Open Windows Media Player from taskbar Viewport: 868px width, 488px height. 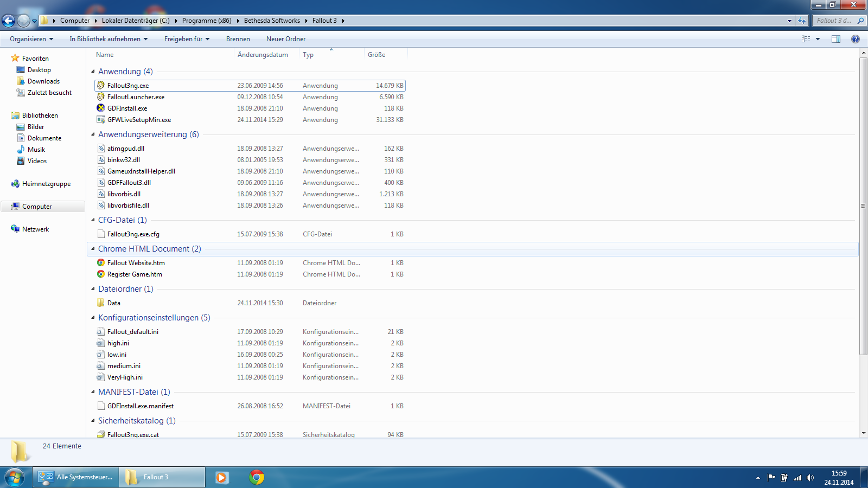pyautogui.click(x=222, y=477)
